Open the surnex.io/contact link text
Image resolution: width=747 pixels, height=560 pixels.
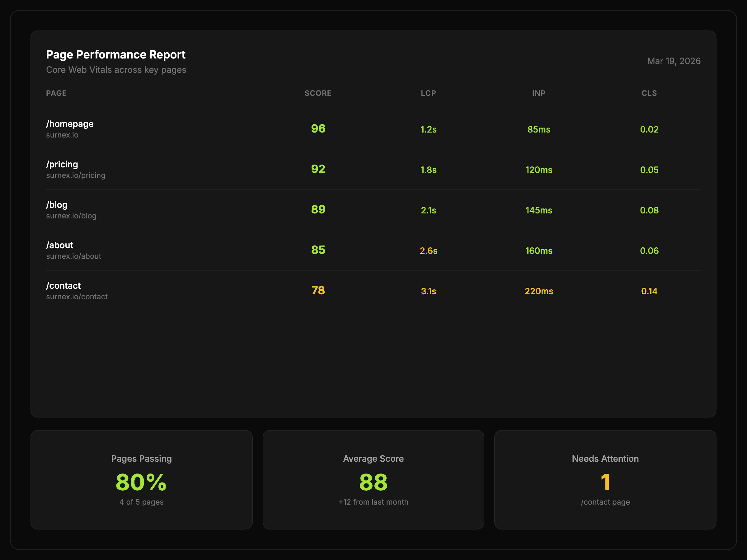tap(77, 297)
